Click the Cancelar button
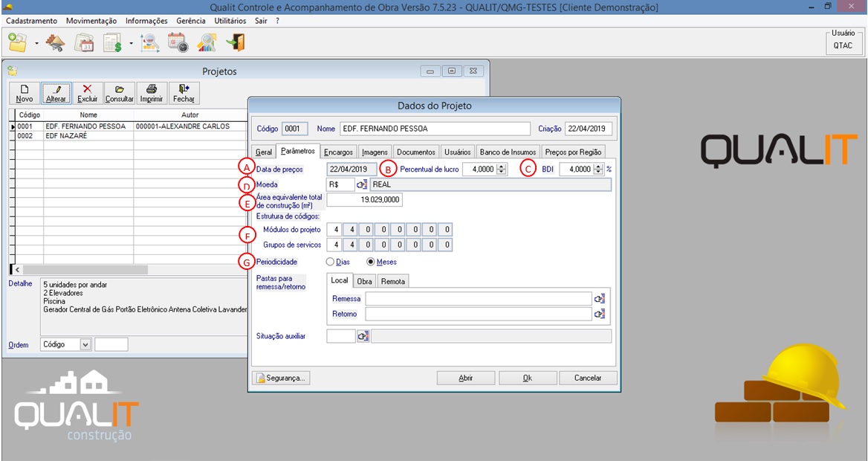Viewport: 868px width, 461px height. (x=588, y=378)
